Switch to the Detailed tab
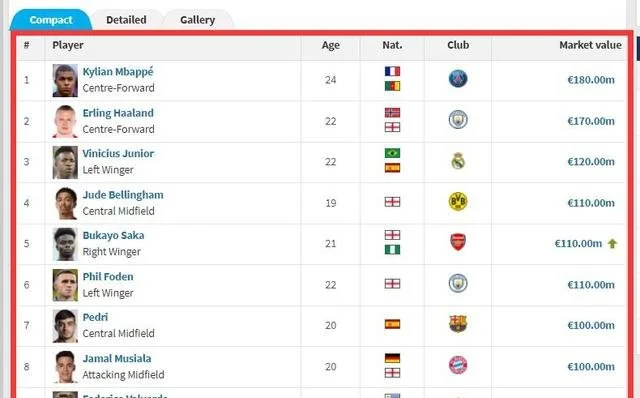This screenshot has width=640, height=398. point(126,20)
